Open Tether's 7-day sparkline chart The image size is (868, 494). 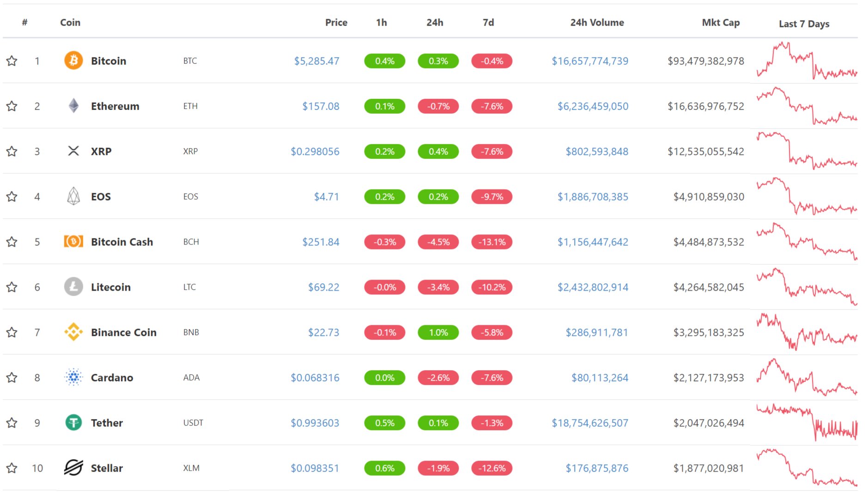tap(807, 422)
